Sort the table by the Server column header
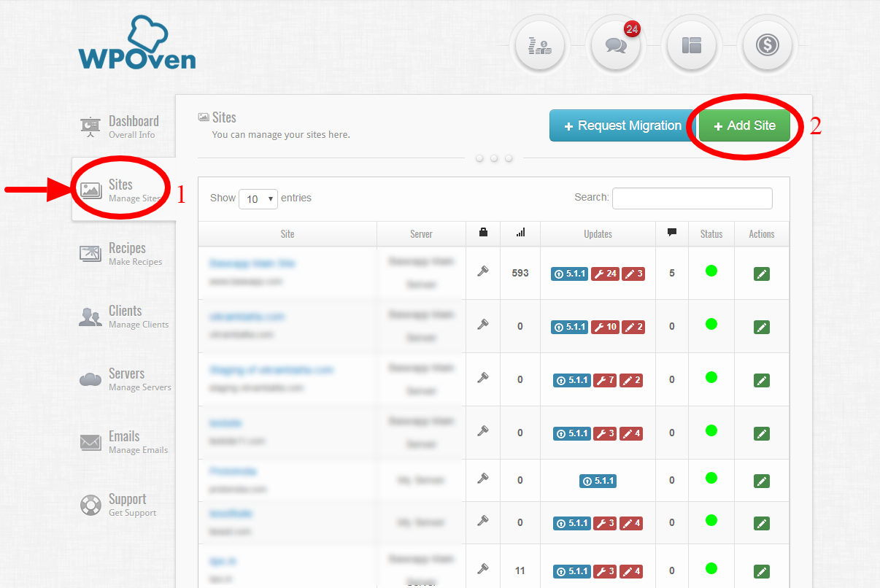Screen dimensions: 880x588 [x=421, y=233]
